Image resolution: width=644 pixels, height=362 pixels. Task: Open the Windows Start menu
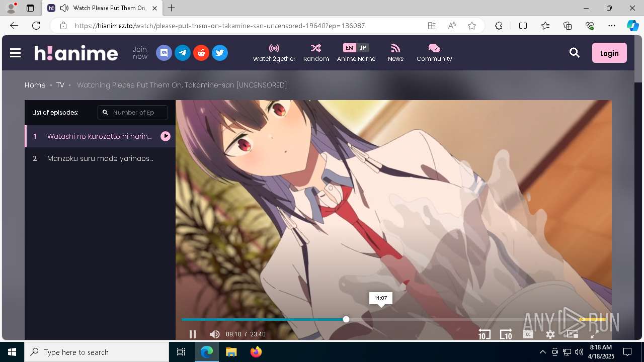(12, 352)
